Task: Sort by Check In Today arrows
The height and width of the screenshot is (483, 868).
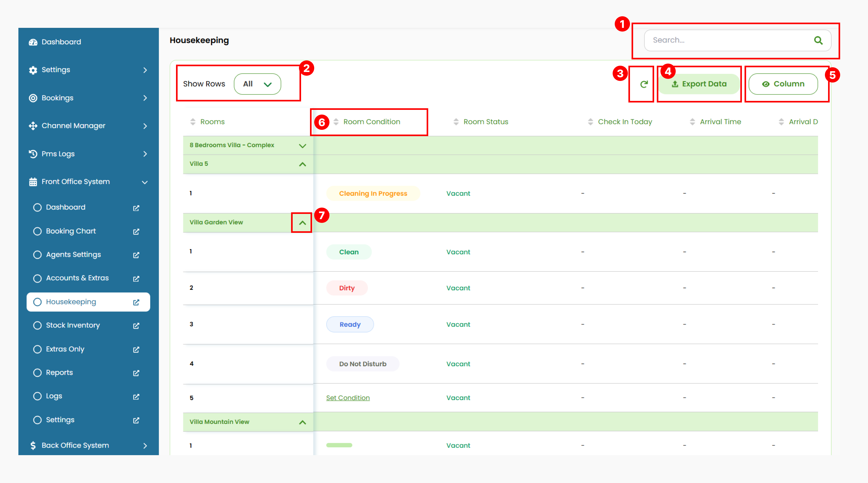Action: tap(590, 122)
